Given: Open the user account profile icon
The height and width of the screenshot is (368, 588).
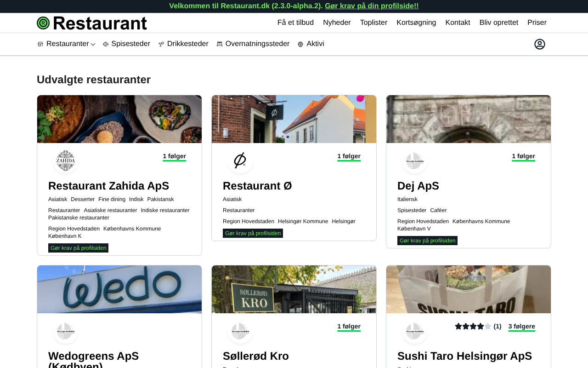Looking at the screenshot, I should [540, 44].
